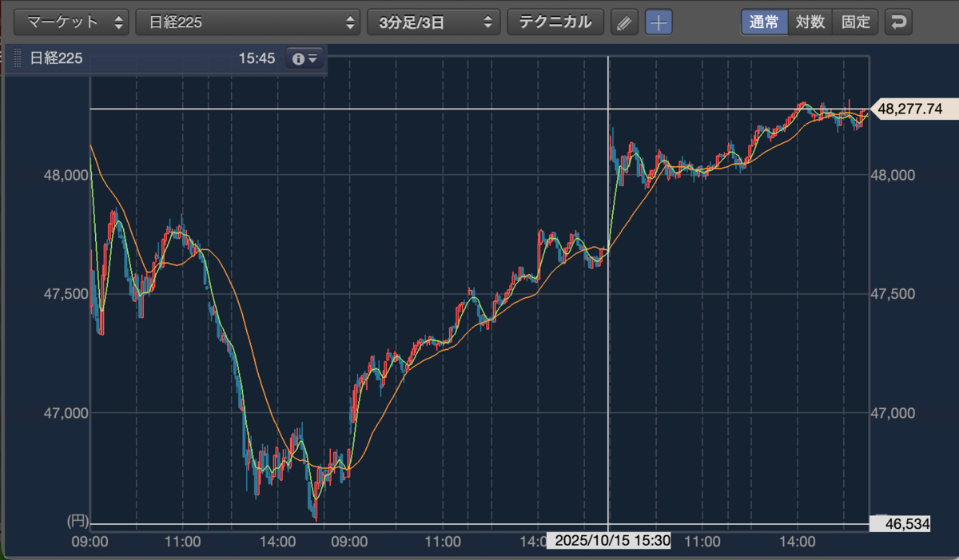959x560 pixels.
Task: Toggle the crosshair cursor tool
Action: click(x=659, y=22)
